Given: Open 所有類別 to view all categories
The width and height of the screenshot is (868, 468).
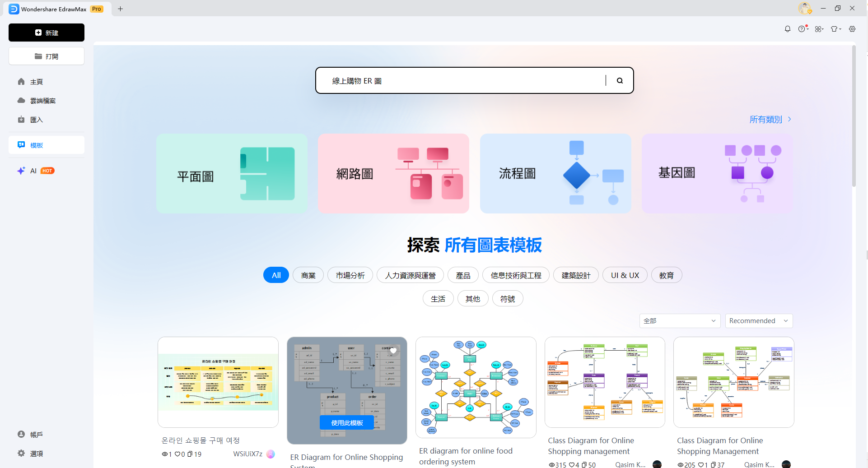Looking at the screenshot, I should (766, 119).
